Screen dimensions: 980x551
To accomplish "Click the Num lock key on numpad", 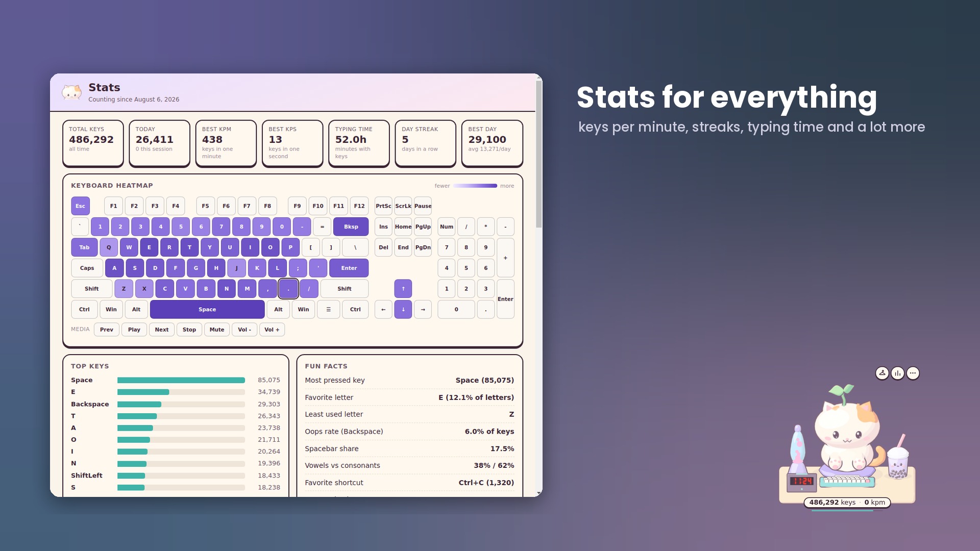I will click(447, 227).
